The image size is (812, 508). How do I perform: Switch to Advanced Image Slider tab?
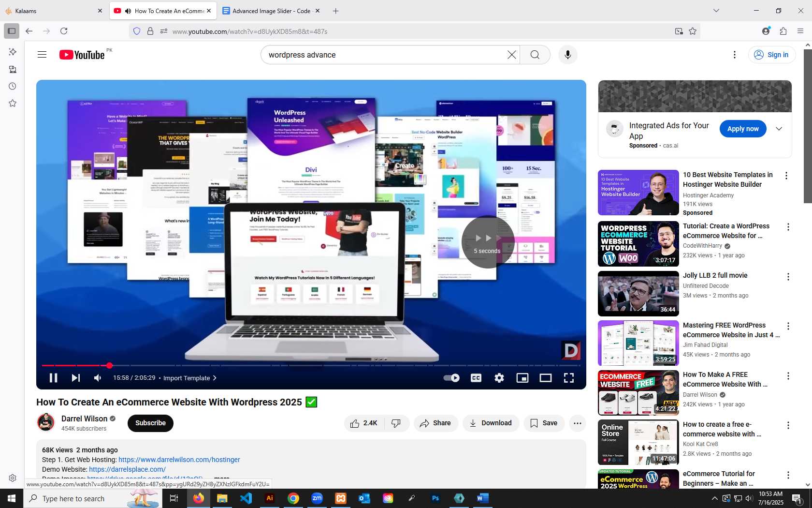271,11
